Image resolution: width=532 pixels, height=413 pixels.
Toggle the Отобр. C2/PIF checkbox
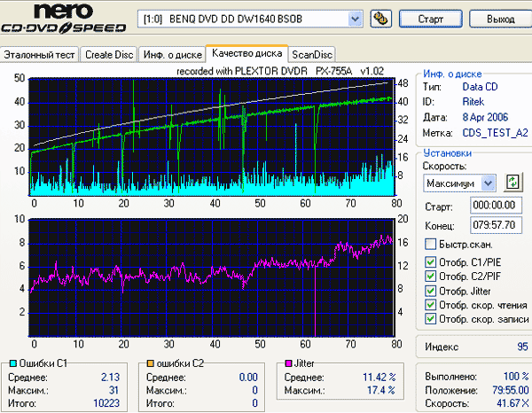coord(430,276)
